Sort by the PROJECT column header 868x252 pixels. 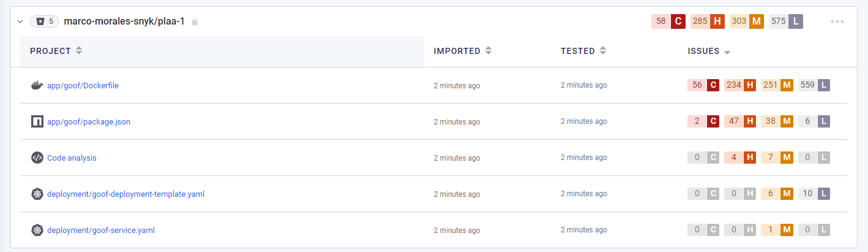pos(56,51)
